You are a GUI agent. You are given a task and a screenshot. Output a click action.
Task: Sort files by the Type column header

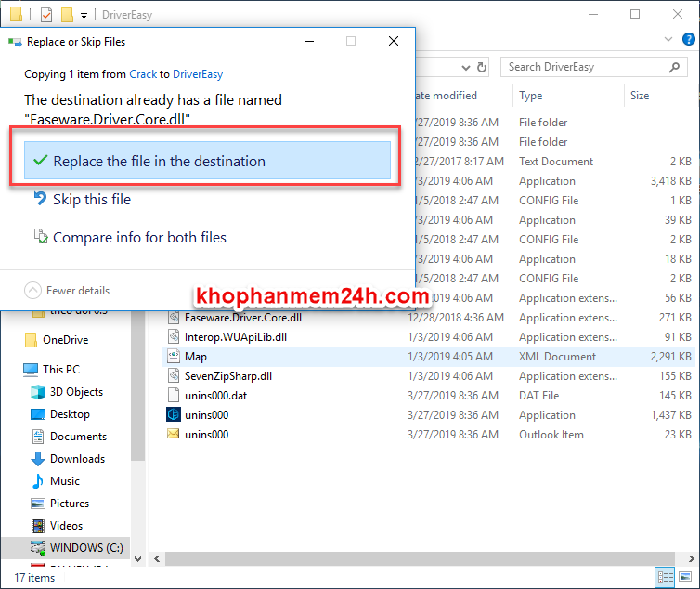(x=531, y=96)
